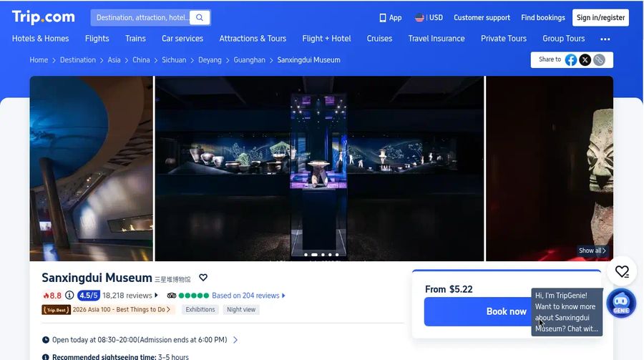Open the App download link

tap(390, 18)
